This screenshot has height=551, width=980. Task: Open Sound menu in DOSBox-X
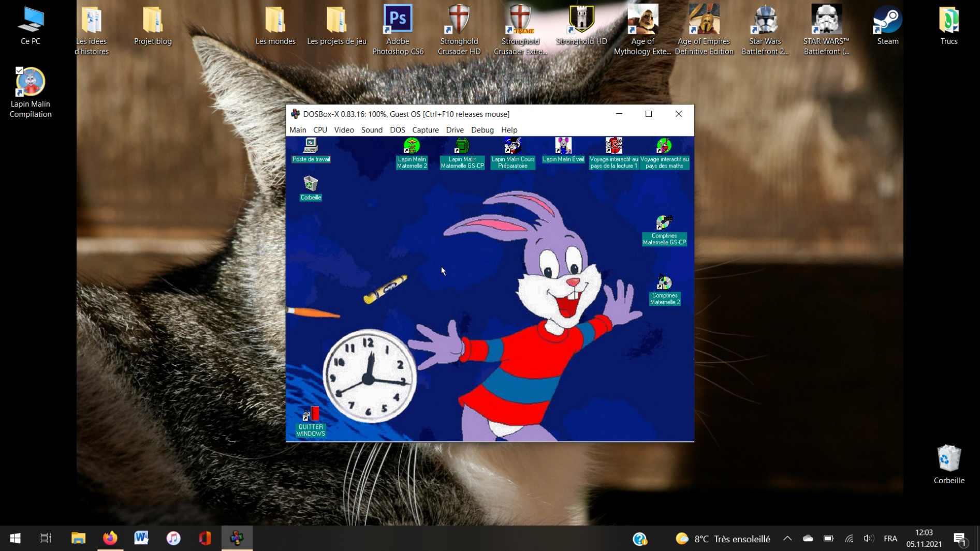coord(372,130)
